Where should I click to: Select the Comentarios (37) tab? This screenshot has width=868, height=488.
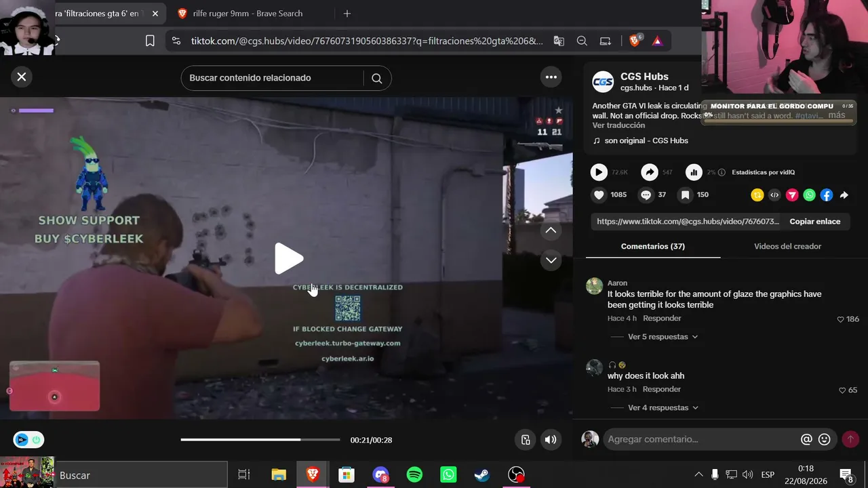pos(653,247)
